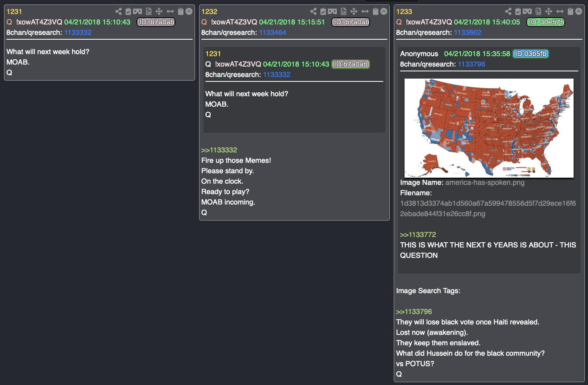Click the four-way move icon on post 1231

(159, 11)
